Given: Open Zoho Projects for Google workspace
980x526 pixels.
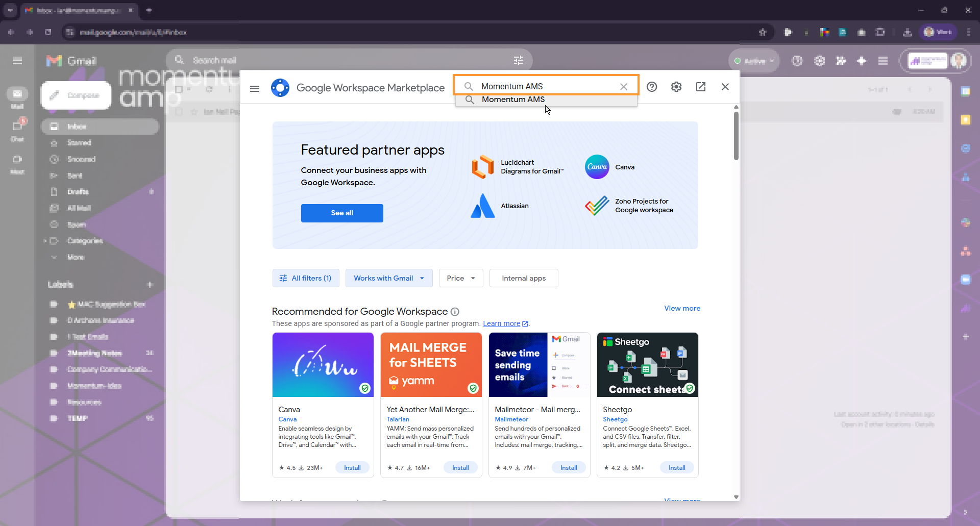Looking at the screenshot, I should [x=629, y=206].
